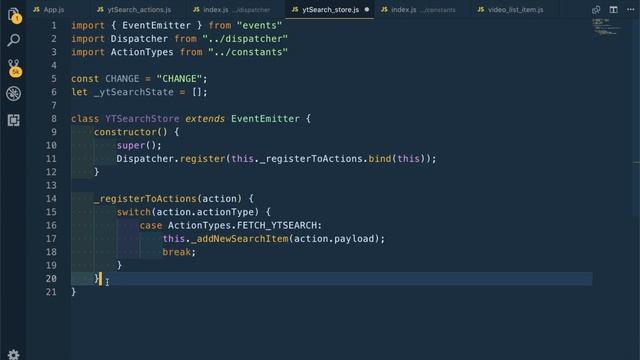Image resolution: width=640 pixels, height=360 pixels.
Task: Click the bind(this) call on line 11
Action: [x=397, y=159]
